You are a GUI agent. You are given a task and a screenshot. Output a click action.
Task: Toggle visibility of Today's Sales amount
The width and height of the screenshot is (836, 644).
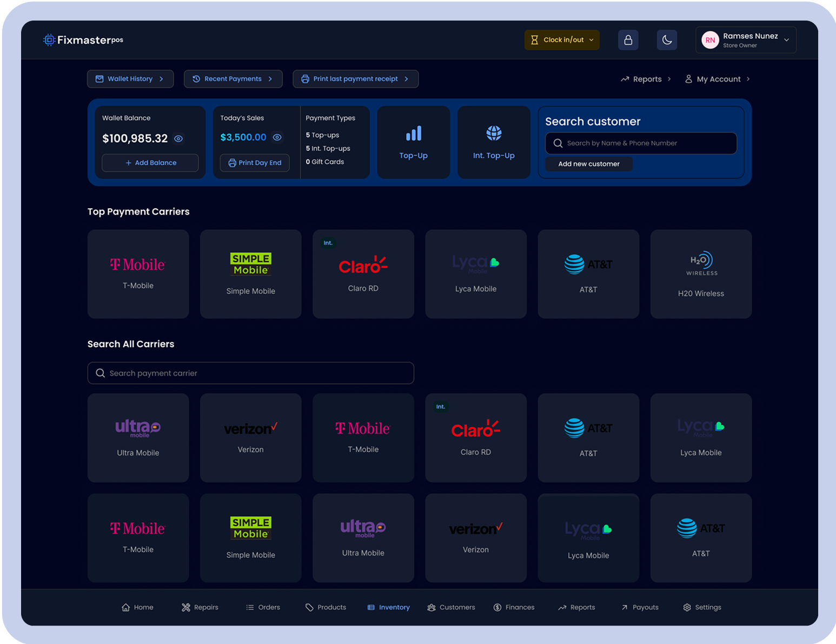(277, 137)
